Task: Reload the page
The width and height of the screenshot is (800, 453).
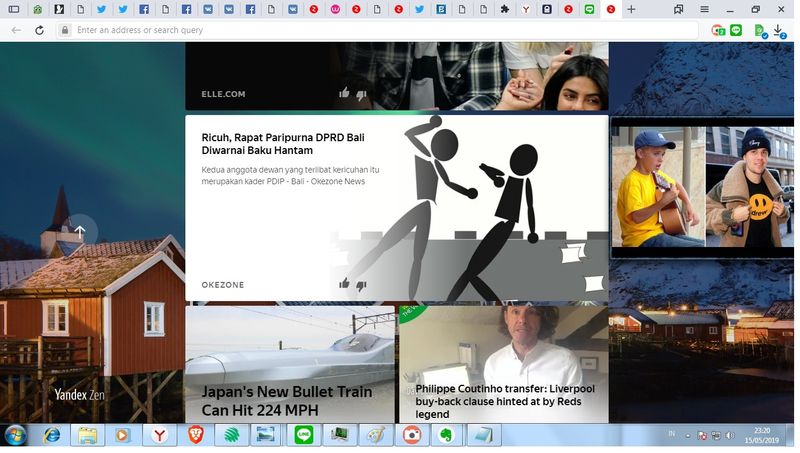Action: 39,30
